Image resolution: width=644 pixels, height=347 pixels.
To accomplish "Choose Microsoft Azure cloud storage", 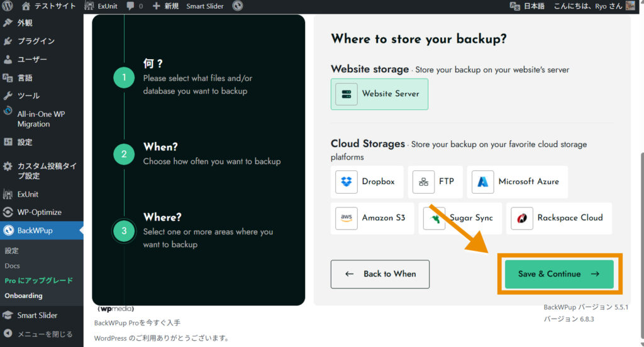I will click(482, 182).
